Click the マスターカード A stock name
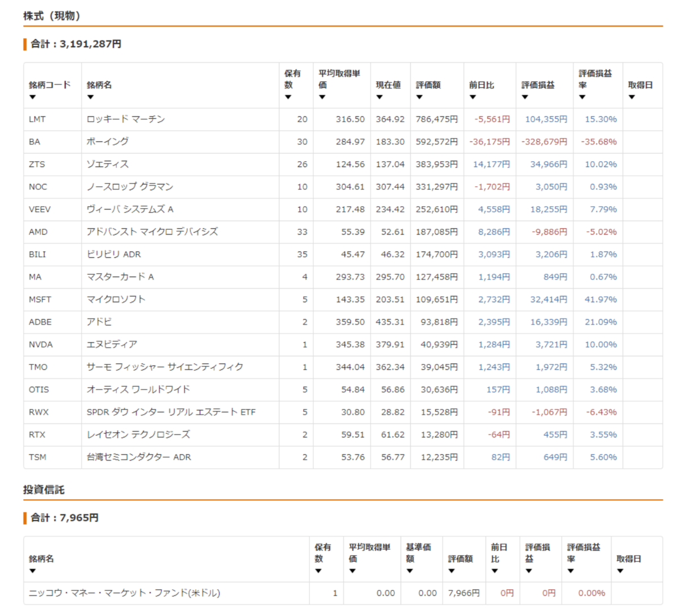The height and width of the screenshot is (616, 681). click(x=120, y=277)
